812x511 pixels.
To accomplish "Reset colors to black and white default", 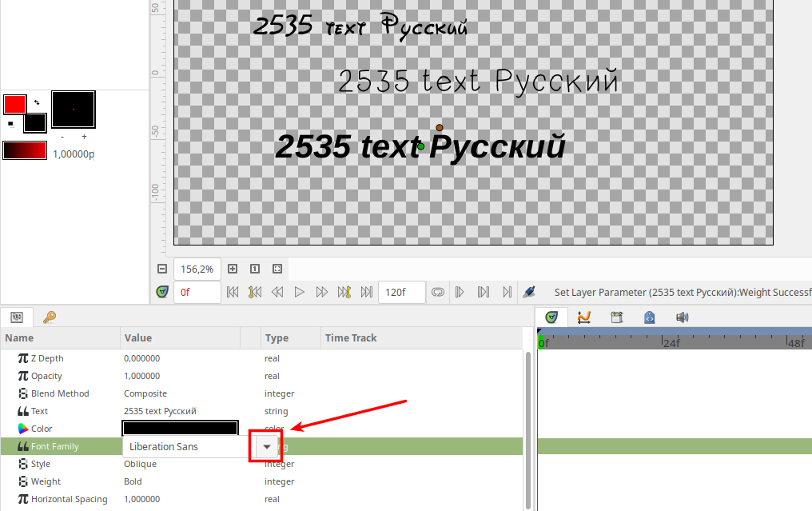I will 10,124.
